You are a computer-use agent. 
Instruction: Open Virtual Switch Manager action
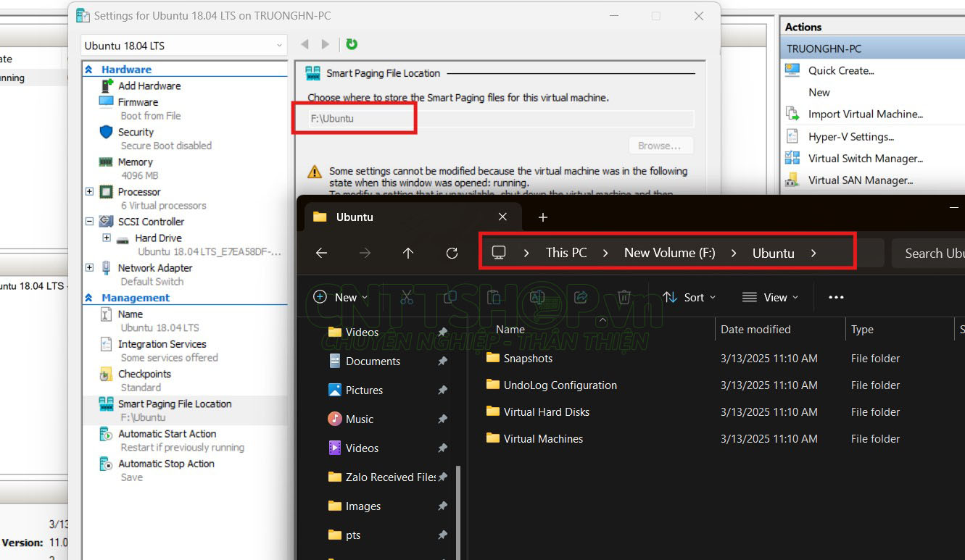[866, 158]
